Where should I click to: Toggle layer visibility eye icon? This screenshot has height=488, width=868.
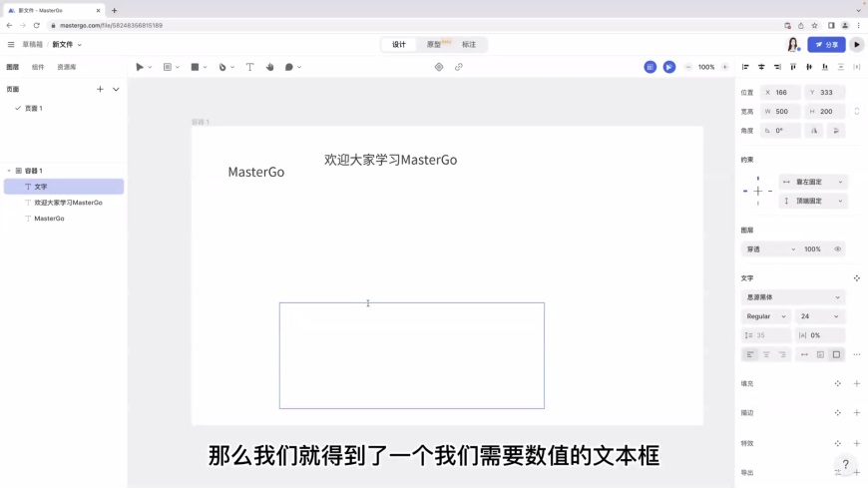(837, 249)
